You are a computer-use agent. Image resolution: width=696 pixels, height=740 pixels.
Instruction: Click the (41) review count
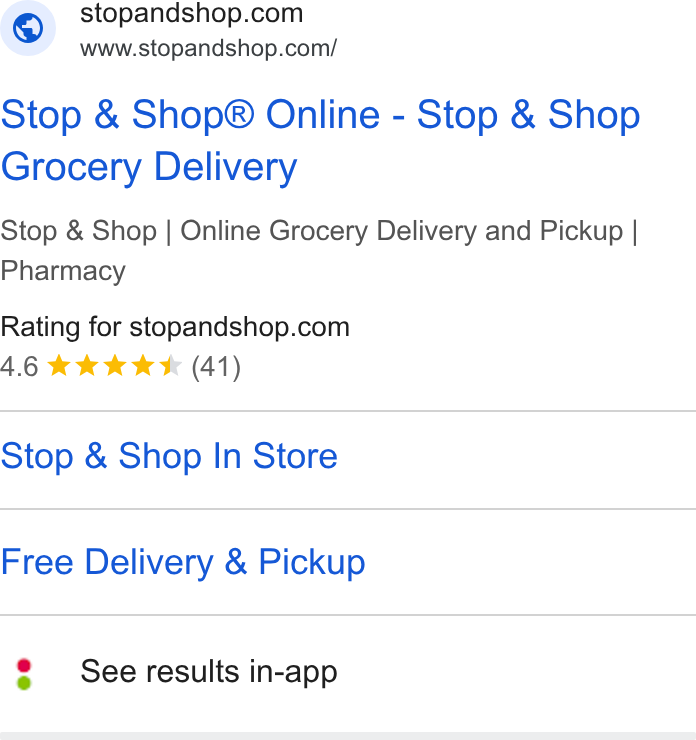pyautogui.click(x=216, y=367)
